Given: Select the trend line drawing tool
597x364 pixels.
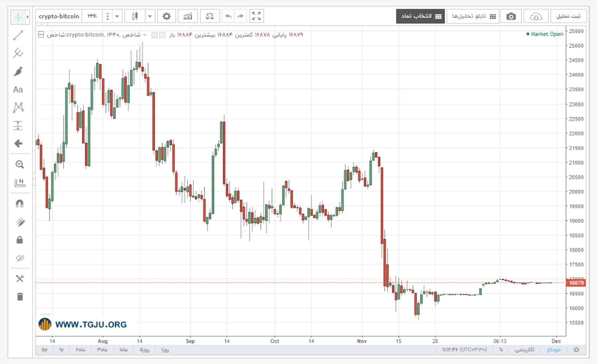Looking at the screenshot, I should 18,35.
